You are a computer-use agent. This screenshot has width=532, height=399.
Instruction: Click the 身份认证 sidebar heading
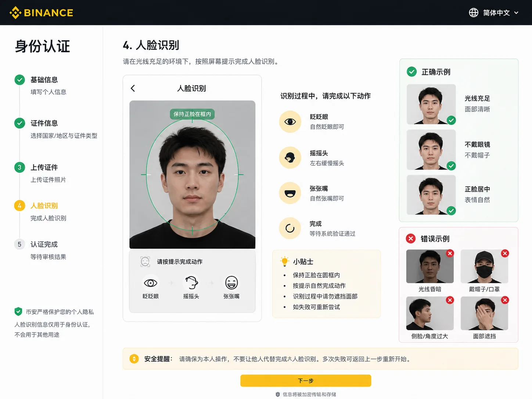[x=42, y=46]
